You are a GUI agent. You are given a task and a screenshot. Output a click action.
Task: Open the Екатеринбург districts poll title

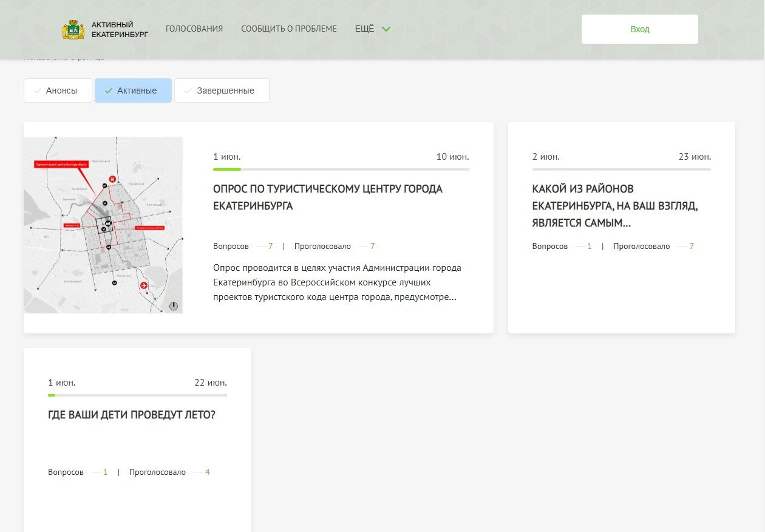(614, 206)
